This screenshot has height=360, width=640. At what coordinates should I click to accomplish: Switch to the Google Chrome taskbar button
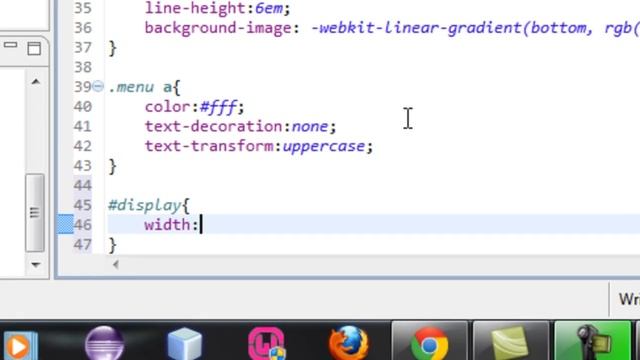429,342
